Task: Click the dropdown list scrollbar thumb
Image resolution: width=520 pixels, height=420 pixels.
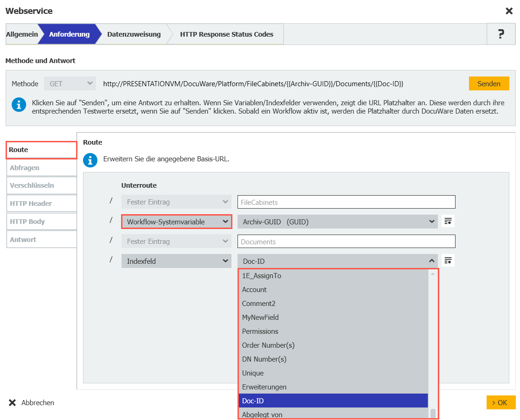Action: pos(433,414)
